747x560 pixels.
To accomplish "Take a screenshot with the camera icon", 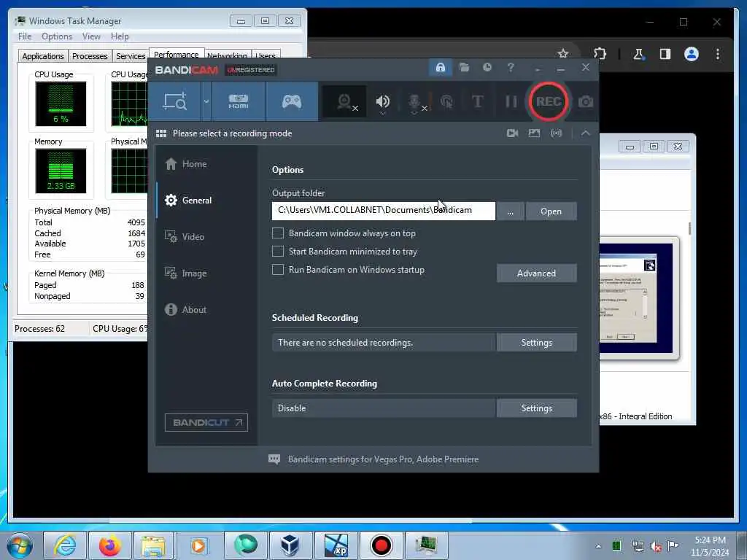I will [586, 101].
